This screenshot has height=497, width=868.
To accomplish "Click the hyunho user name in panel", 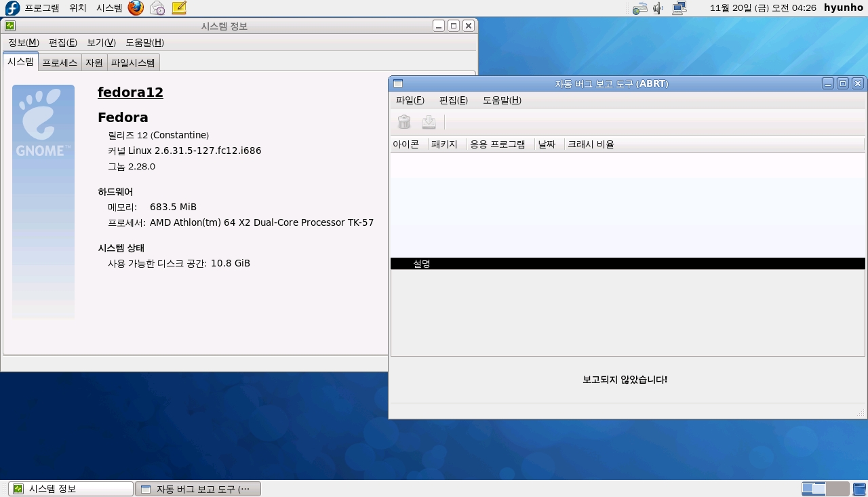I will pyautogui.click(x=844, y=8).
